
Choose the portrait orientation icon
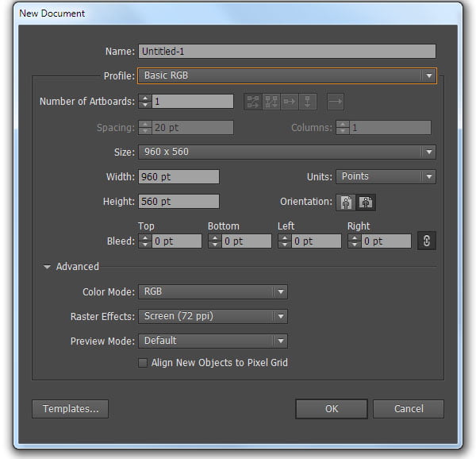[346, 202]
